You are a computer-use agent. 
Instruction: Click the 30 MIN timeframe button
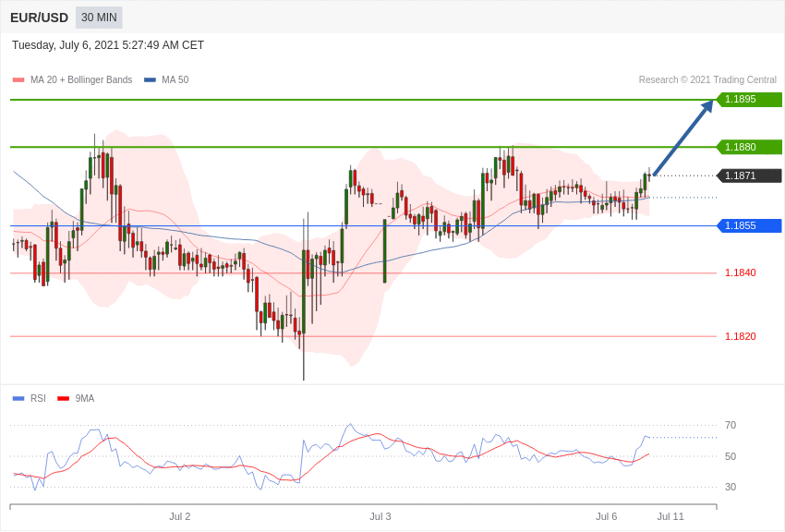click(99, 18)
